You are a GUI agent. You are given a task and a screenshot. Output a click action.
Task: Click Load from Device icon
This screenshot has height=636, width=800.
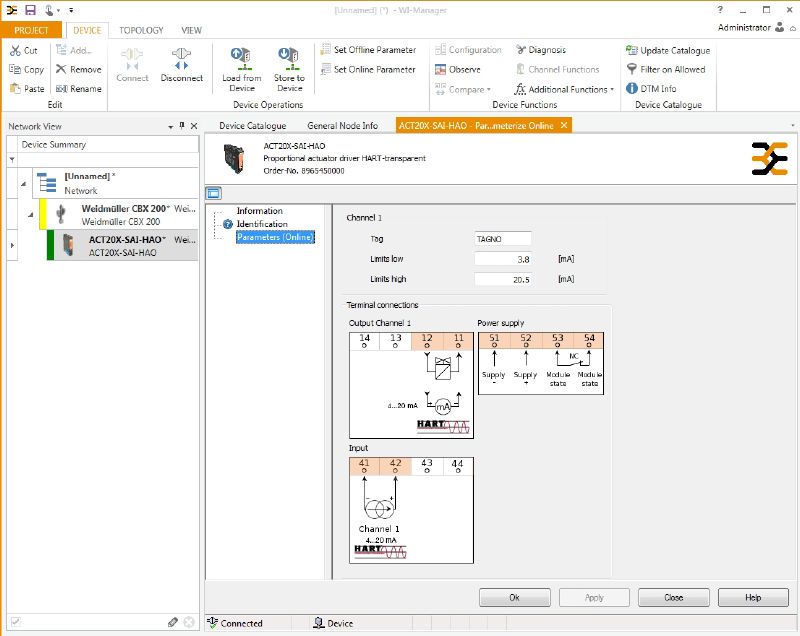tap(241, 59)
